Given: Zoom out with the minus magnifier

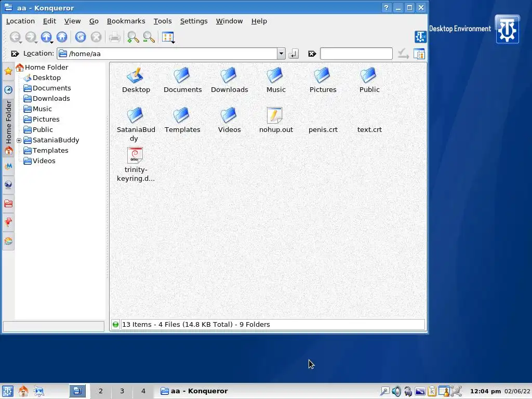Looking at the screenshot, I should pos(149,37).
